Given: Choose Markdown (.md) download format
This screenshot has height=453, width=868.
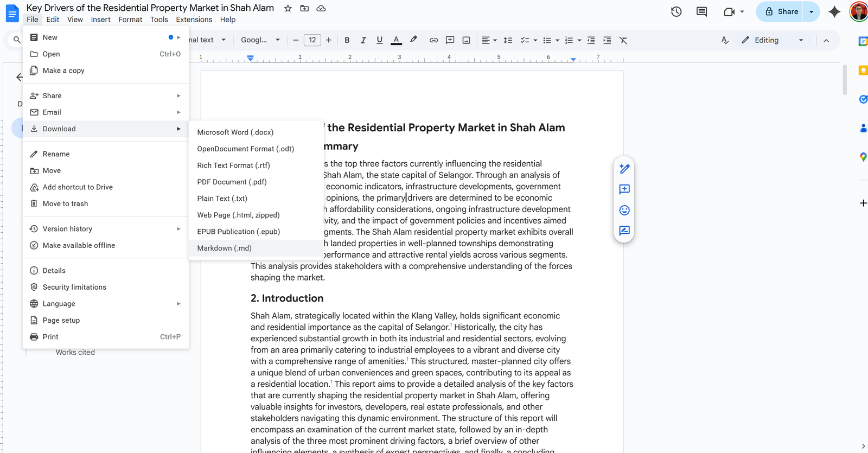Looking at the screenshot, I should click(x=256, y=248).
